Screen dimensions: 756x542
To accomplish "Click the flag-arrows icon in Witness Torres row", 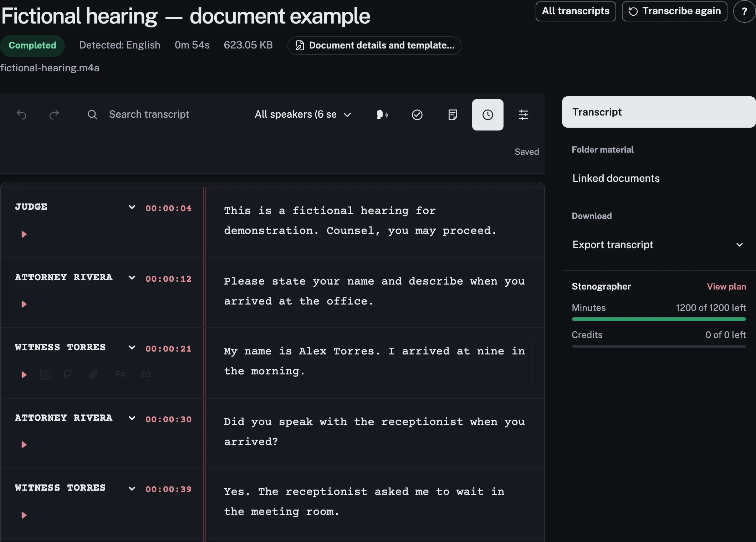I will [x=121, y=374].
